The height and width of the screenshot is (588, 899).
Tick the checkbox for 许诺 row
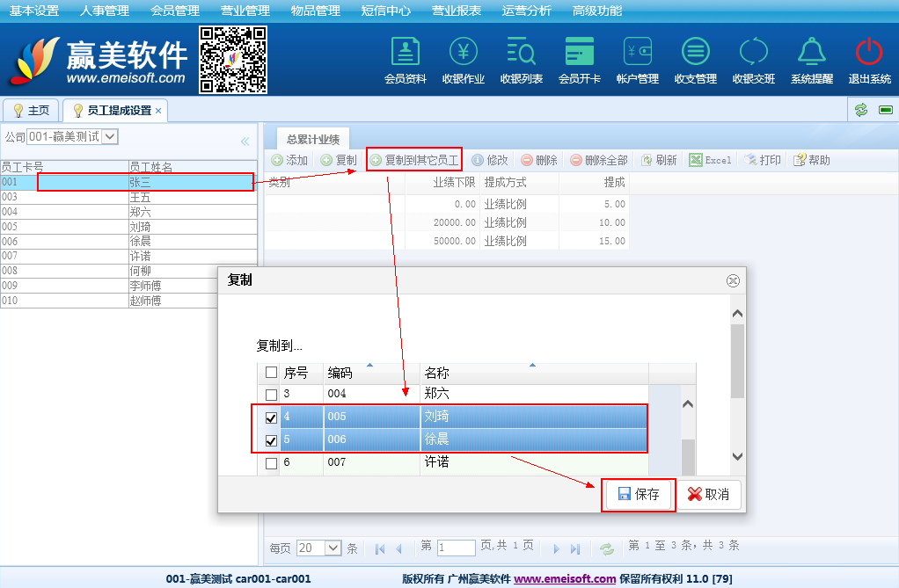point(271,463)
